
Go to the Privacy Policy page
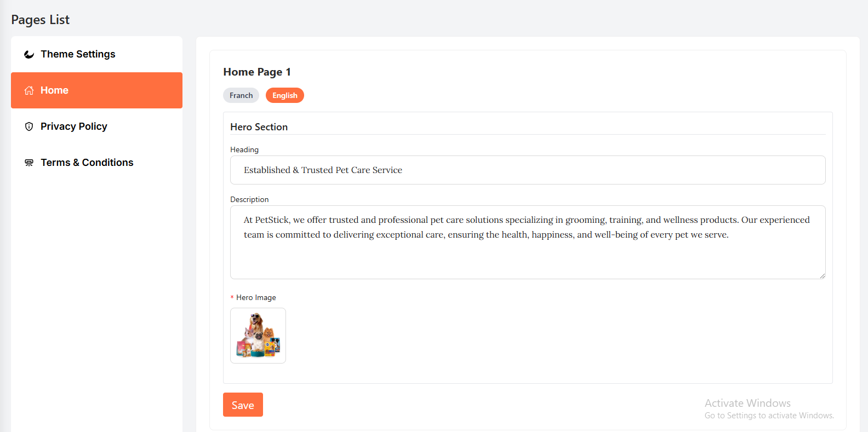74,126
